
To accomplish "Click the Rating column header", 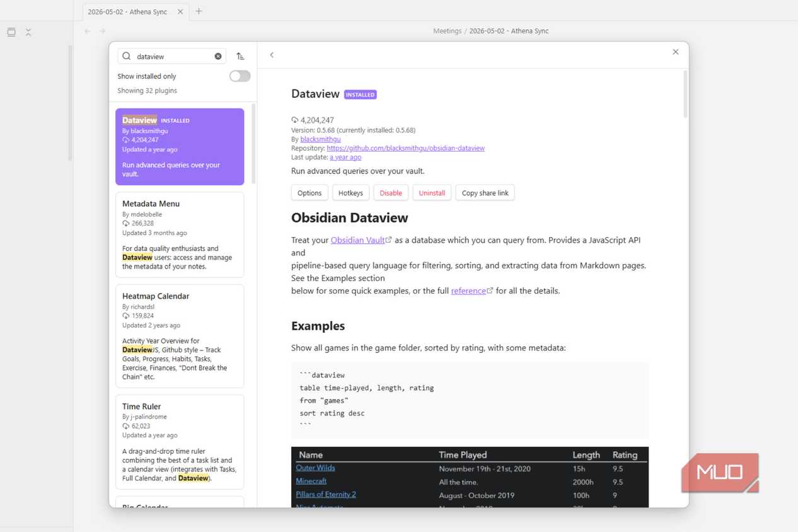I will tap(625, 454).
